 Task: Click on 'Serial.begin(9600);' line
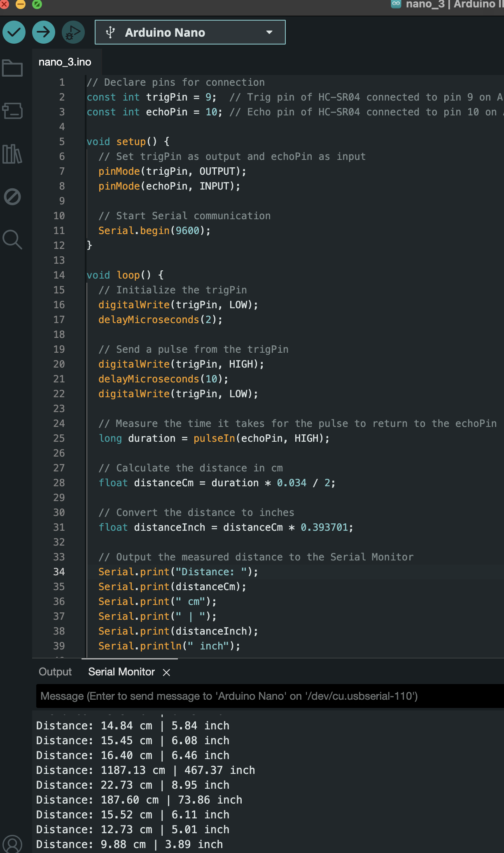[154, 231]
